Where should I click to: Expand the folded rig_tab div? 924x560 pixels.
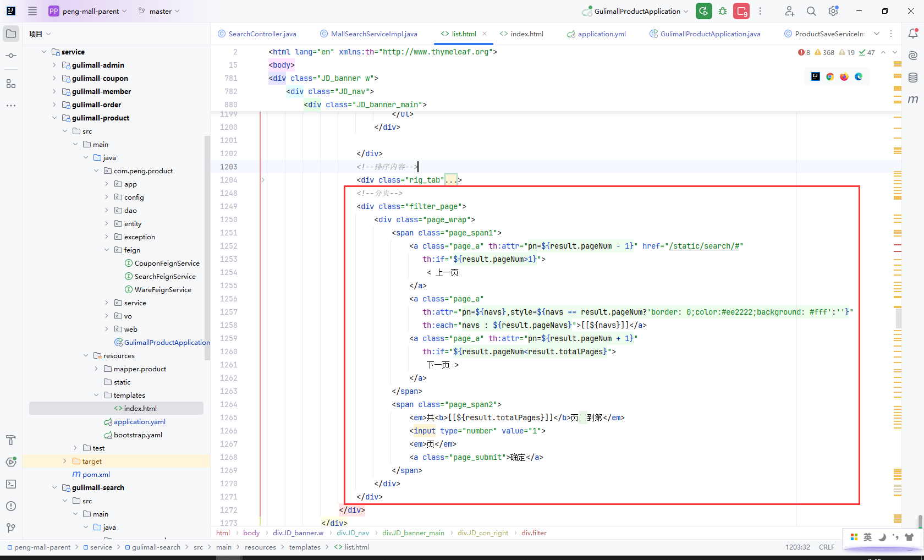coord(263,180)
